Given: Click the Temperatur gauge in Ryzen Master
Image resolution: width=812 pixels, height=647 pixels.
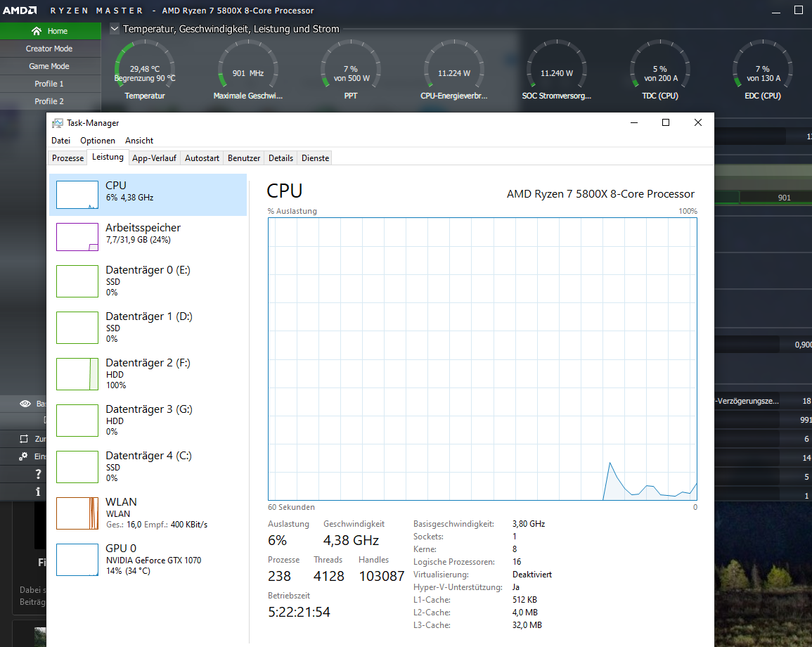Looking at the screenshot, I should click(145, 70).
